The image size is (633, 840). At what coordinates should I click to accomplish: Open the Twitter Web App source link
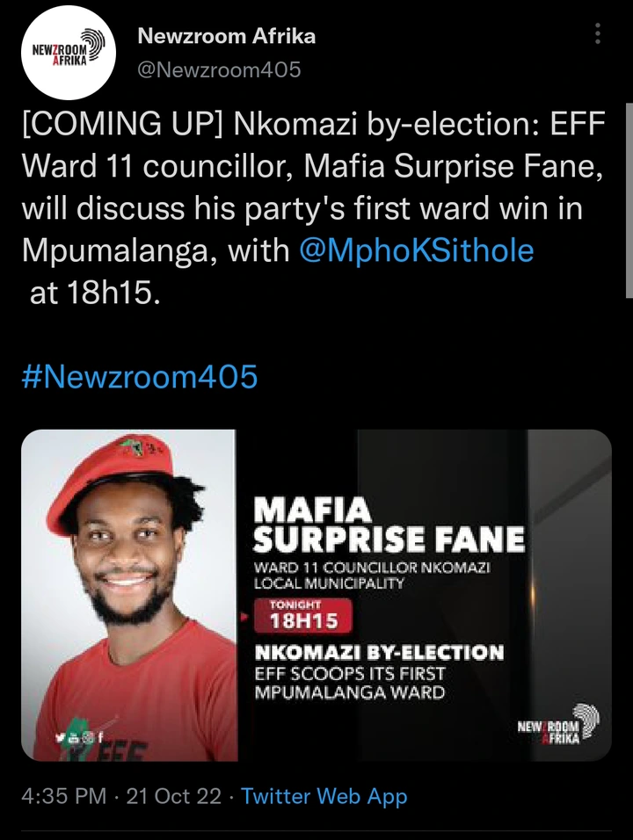324,796
